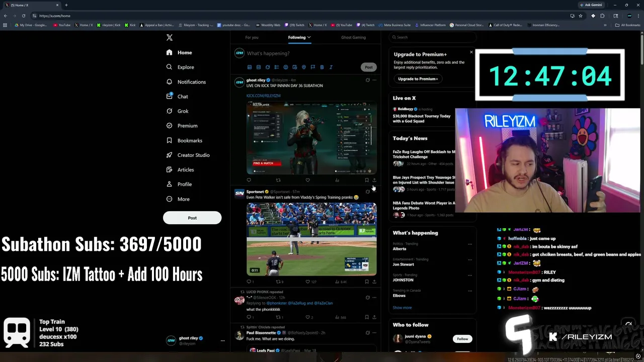Open options for the Alberta trend
Screen dimensions: 644x362
click(470, 244)
